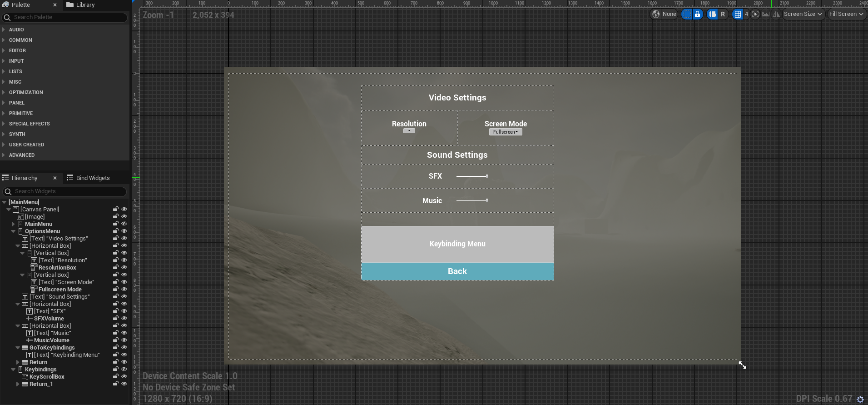This screenshot has width=868, height=405.
Task: Click the preview background image icon
Action: tap(766, 14)
